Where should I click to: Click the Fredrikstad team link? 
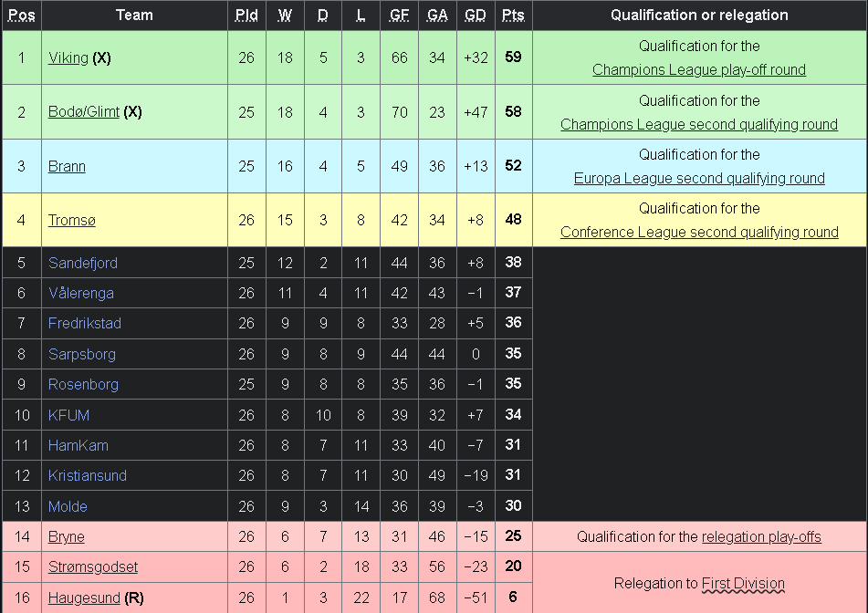tap(85, 323)
